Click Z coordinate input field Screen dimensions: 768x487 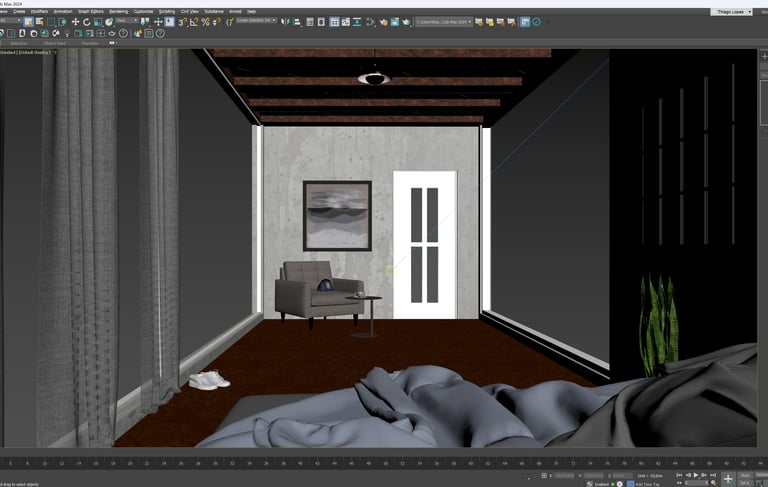tap(623, 475)
